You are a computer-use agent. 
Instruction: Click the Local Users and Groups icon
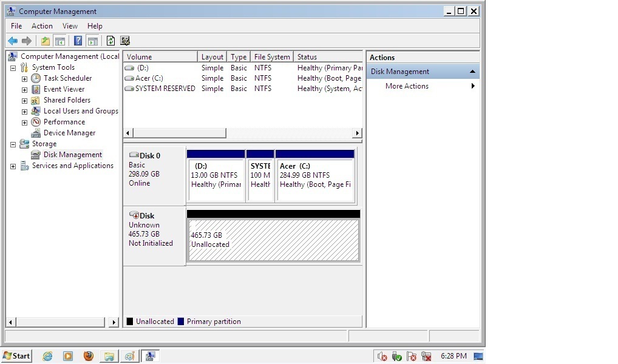coord(36,111)
